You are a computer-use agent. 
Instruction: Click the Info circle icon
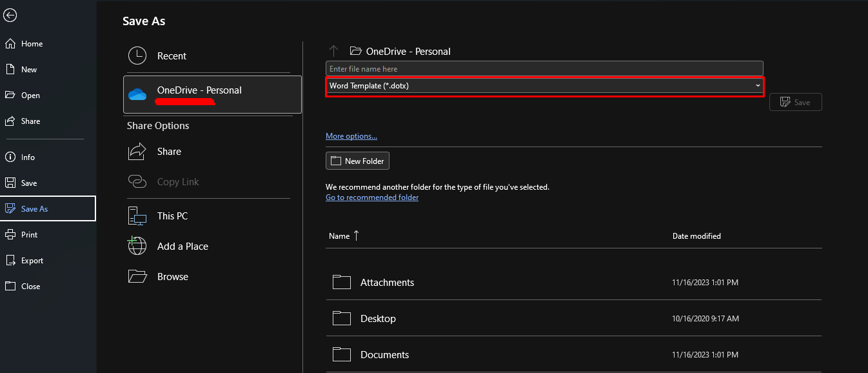coord(10,157)
